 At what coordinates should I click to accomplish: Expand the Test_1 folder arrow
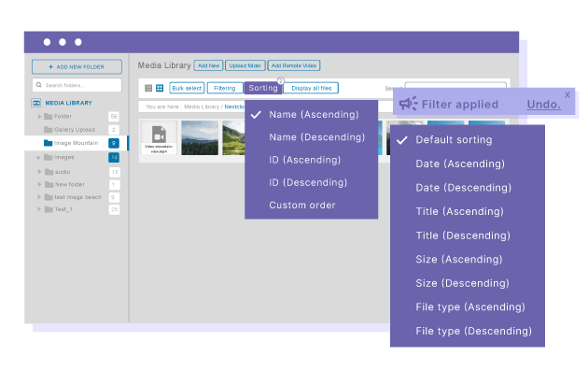(x=39, y=209)
